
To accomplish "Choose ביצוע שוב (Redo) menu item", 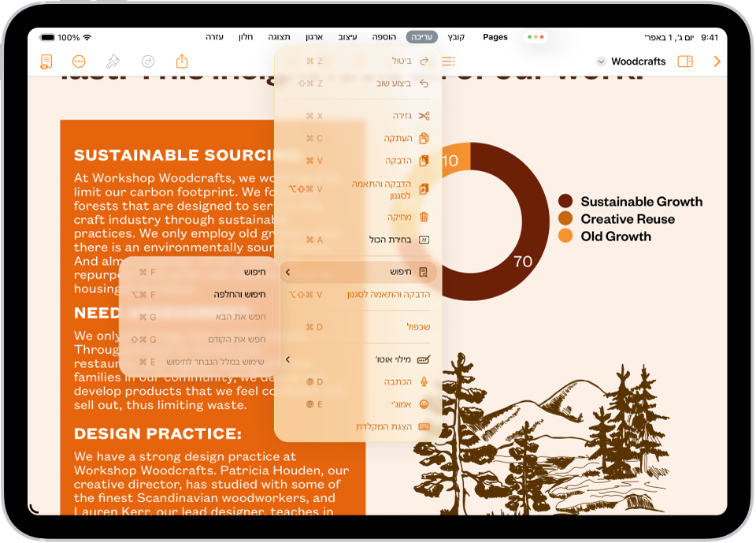I will (x=358, y=84).
